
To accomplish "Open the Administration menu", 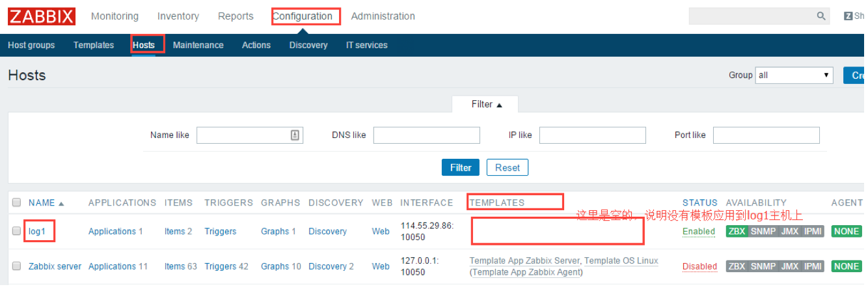I will click(383, 16).
